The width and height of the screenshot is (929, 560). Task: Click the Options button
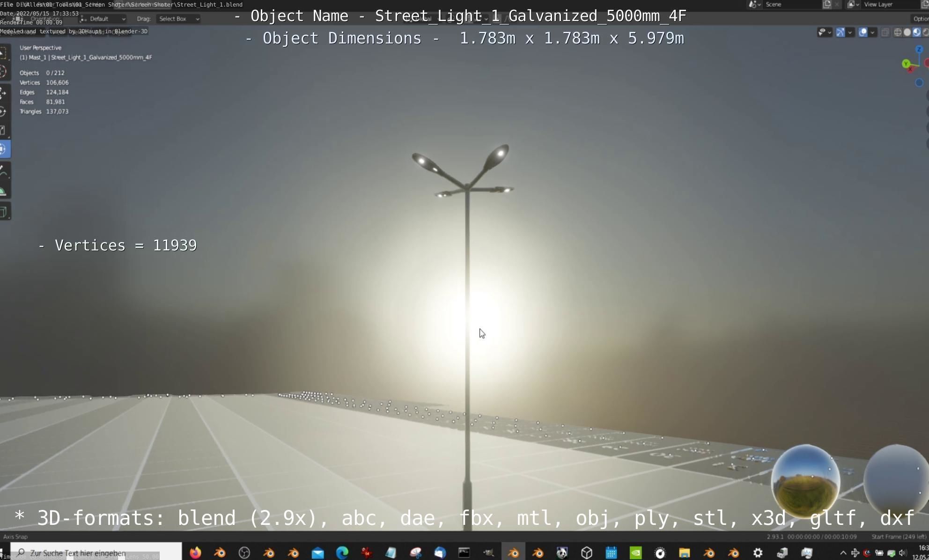pyautogui.click(x=920, y=19)
